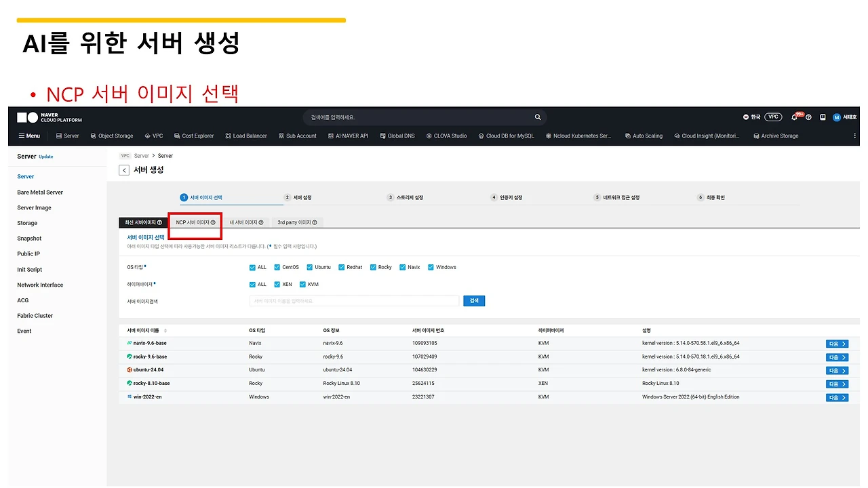Image resolution: width=868 pixels, height=488 pixels.
Task: Click the help icon on 내 서버 이미지 tab
Action: (x=260, y=222)
